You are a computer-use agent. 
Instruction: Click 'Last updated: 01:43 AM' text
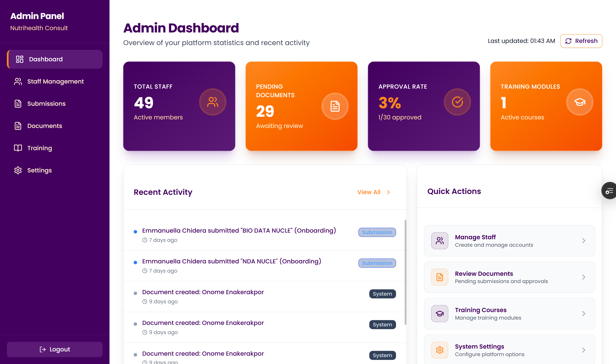521,41
